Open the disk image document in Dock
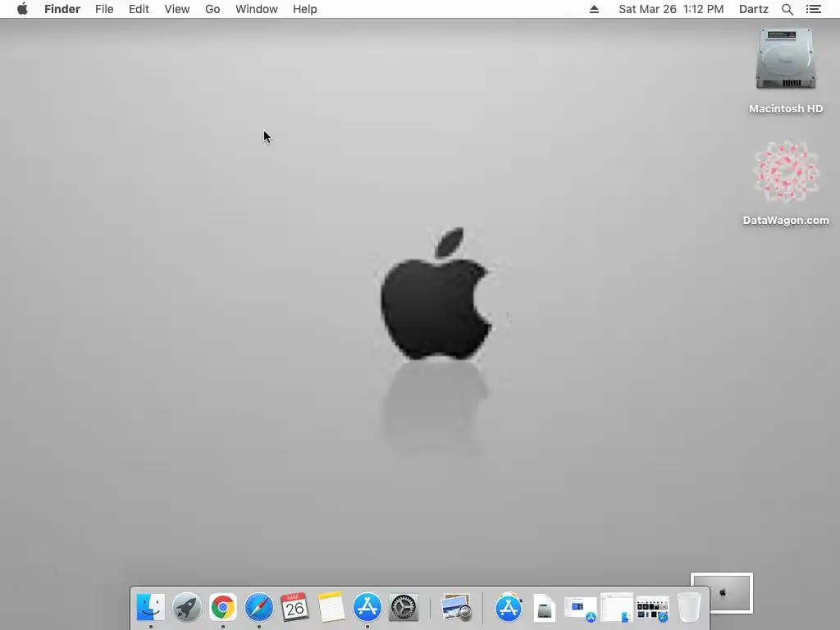This screenshot has height=630, width=840. (545, 609)
